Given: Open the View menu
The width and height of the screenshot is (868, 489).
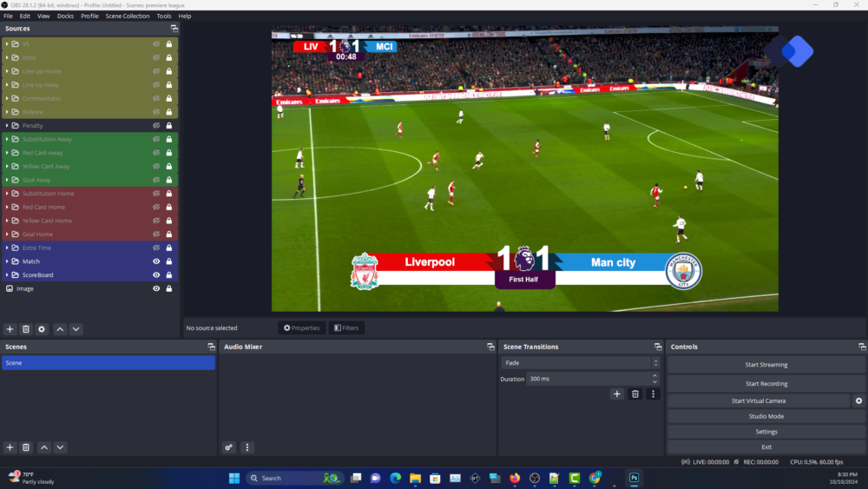Looking at the screenshot, I should click(x=43, y=16).
